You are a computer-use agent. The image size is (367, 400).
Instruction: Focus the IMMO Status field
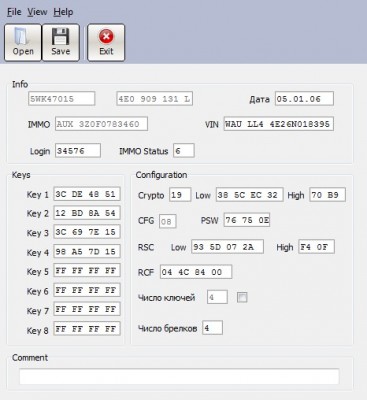pos(184,151)
